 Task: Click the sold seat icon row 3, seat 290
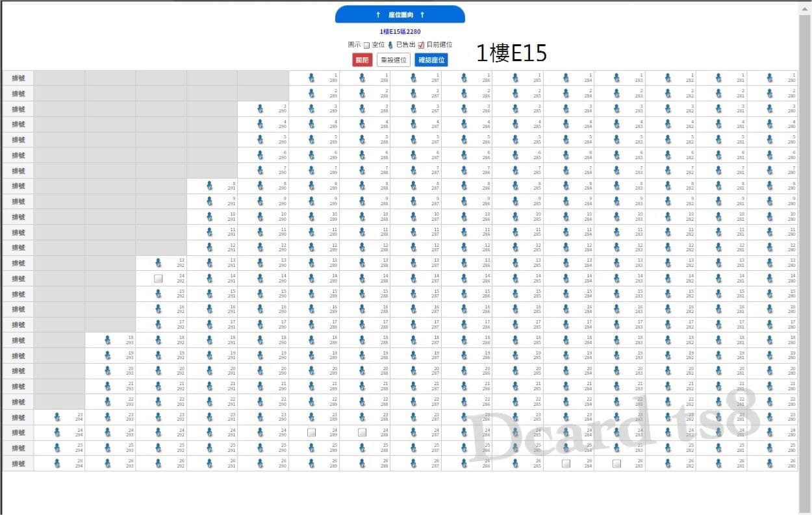pos(260,109)
